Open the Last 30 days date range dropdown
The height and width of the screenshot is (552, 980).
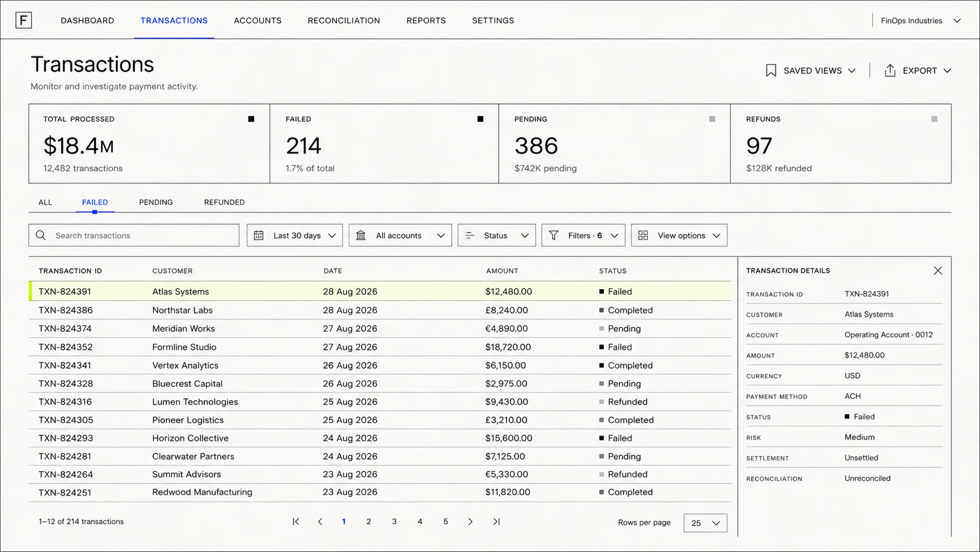click(x=295, y=235)
